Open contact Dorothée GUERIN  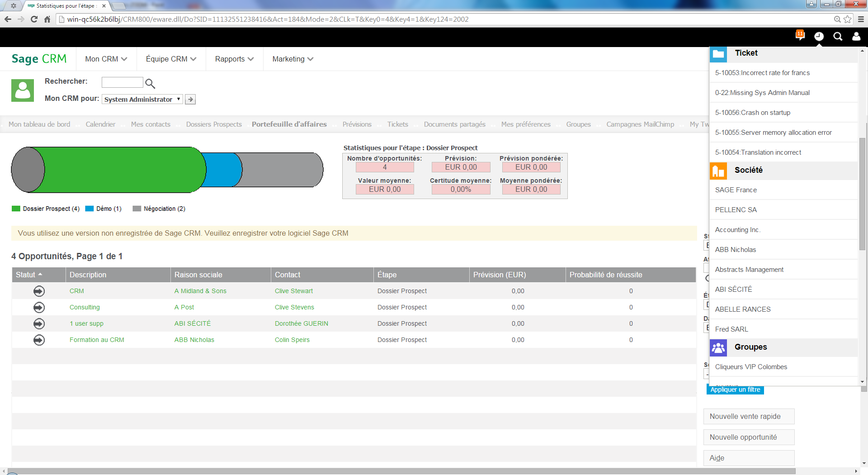(302, 323)
